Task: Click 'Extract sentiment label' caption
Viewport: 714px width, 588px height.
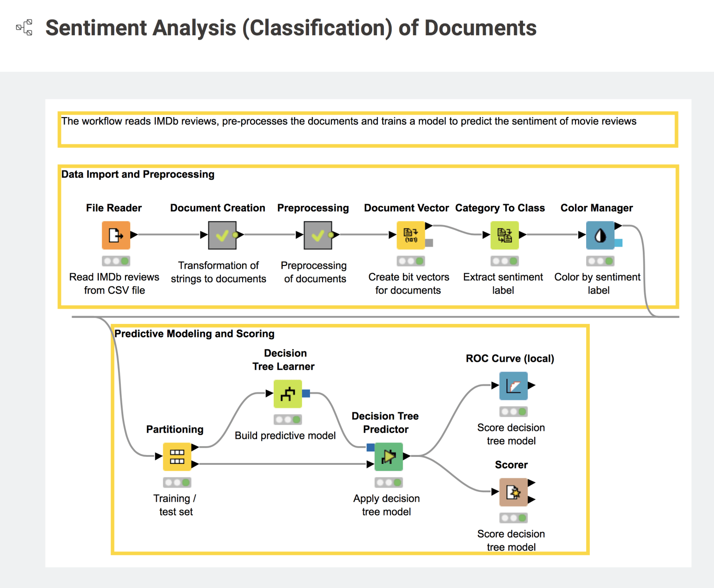Action: 503,284
